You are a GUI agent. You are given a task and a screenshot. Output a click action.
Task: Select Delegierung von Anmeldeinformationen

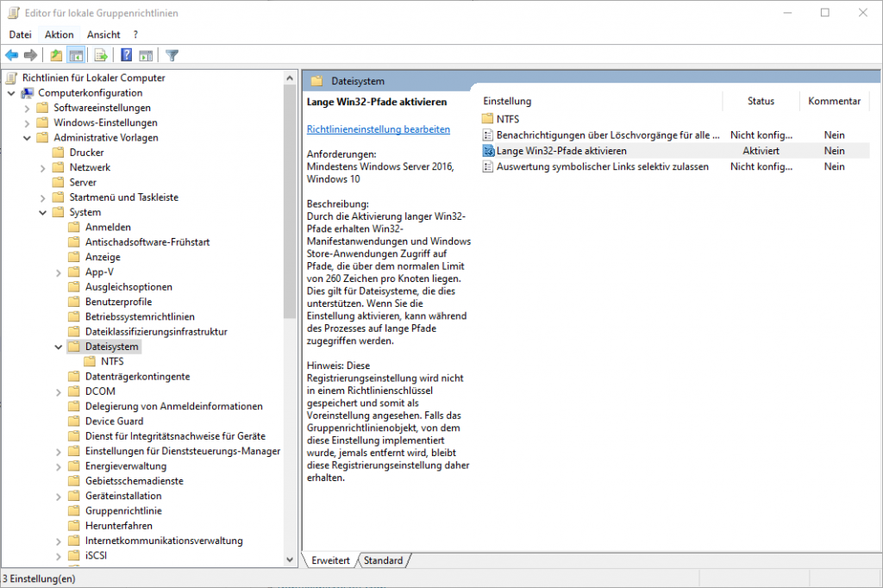point(174,406)
